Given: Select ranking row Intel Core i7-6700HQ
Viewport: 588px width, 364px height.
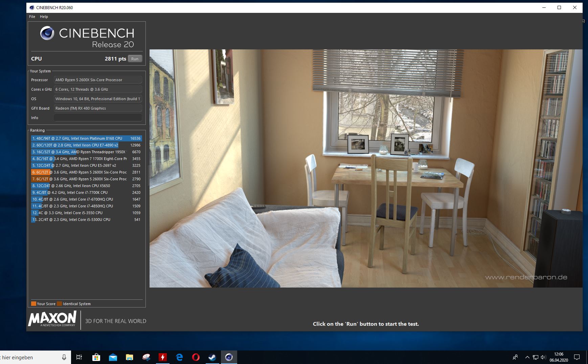Looking at the screenshot, I should click(87, 199).
